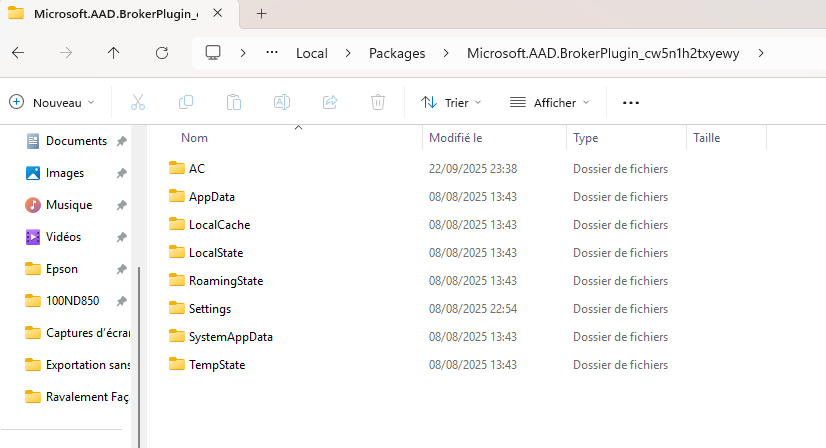This screenshot has width=826, height=448.
Task: Click the Settings modified date 08/08/2025 22:54
Action: pyautogui.click(x=473, y=308)
